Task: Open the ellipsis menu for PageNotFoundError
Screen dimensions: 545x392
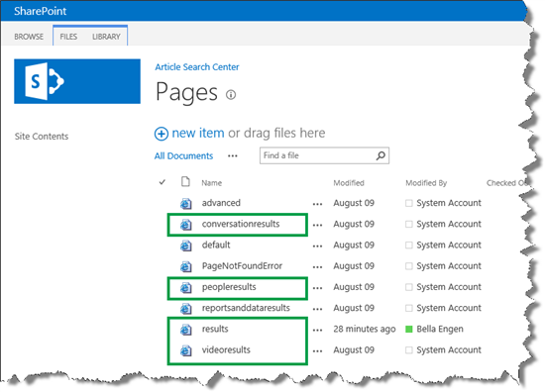Action: 317,267
